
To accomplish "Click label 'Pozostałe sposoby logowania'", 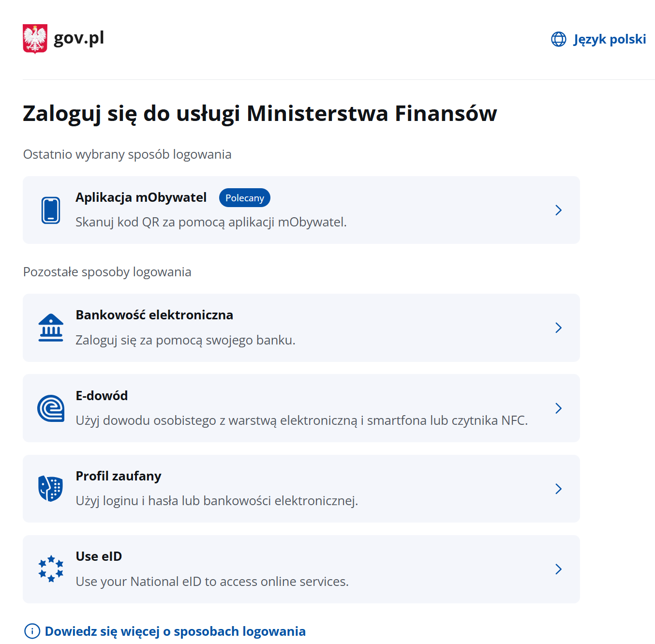I will 107,272.
